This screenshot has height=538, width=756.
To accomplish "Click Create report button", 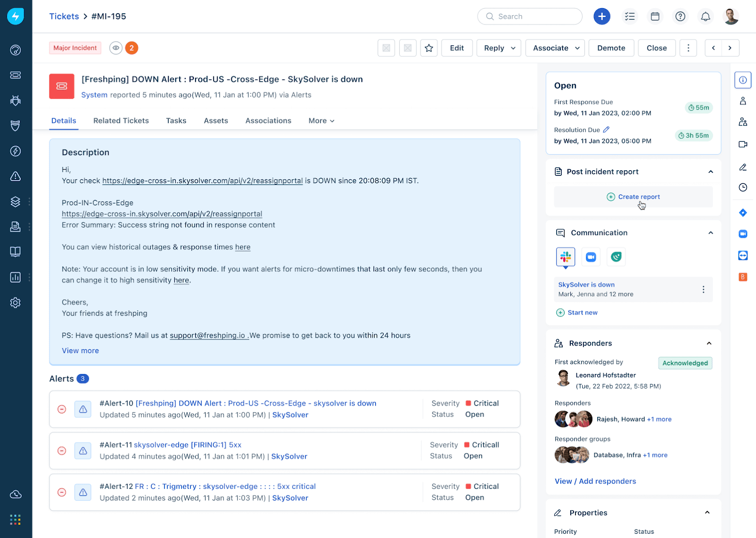I will 633,197.
